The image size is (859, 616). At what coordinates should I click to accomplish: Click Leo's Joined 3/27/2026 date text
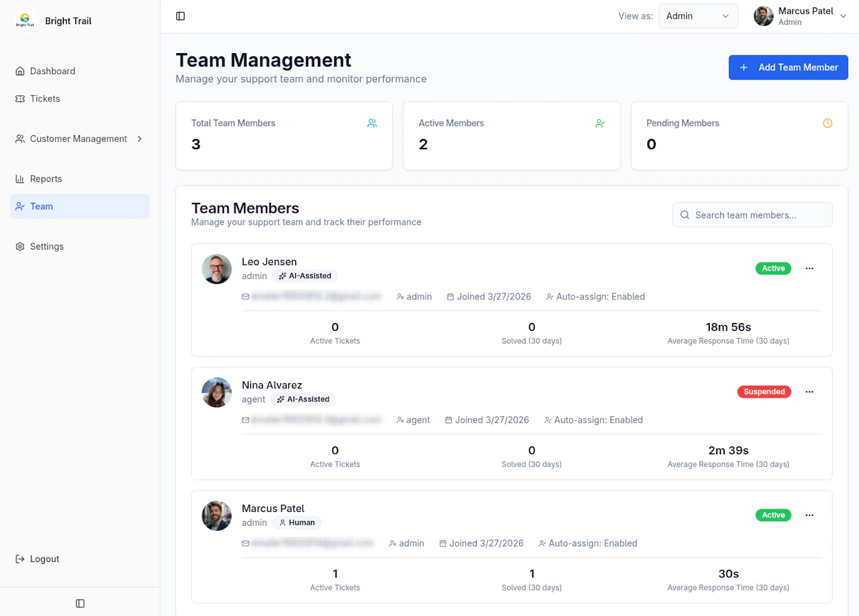(494, 297)
